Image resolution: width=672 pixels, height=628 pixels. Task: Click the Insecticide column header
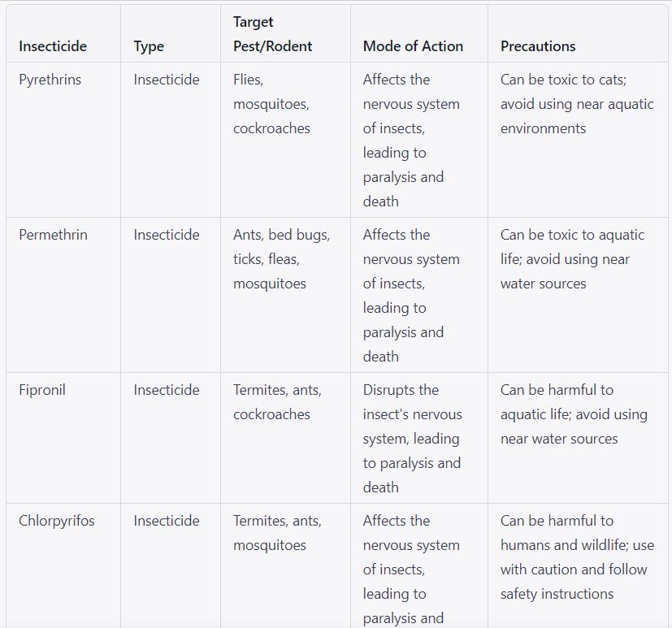tap(53, 46)
